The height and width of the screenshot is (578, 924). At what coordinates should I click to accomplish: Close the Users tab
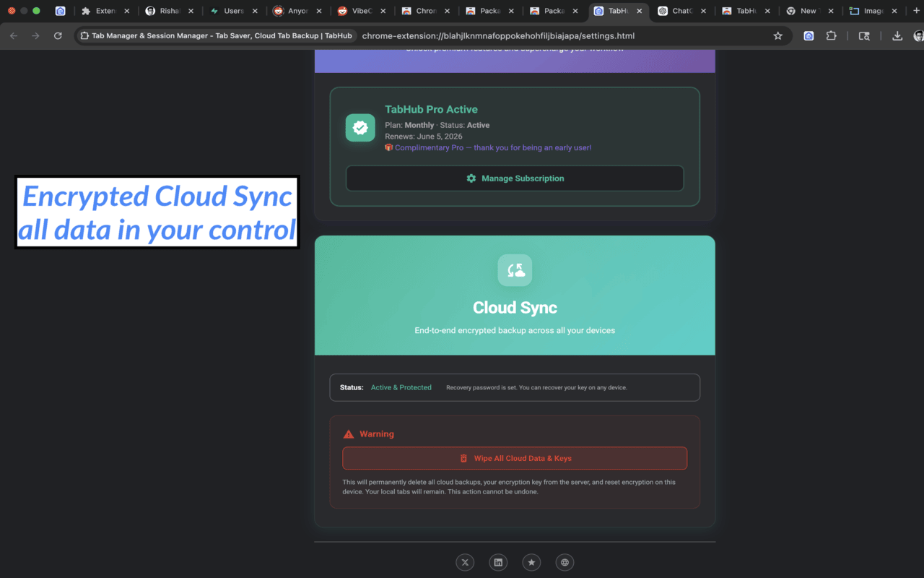[255, 11]
